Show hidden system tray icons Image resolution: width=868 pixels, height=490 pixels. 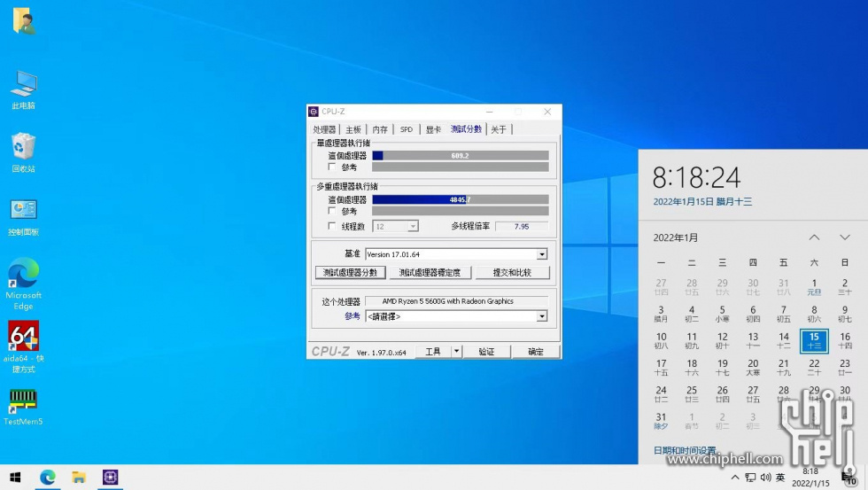[735, 478]
